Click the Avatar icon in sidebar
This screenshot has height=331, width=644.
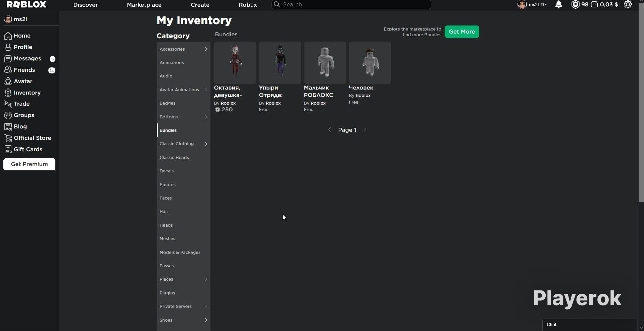tap(8, 81)
